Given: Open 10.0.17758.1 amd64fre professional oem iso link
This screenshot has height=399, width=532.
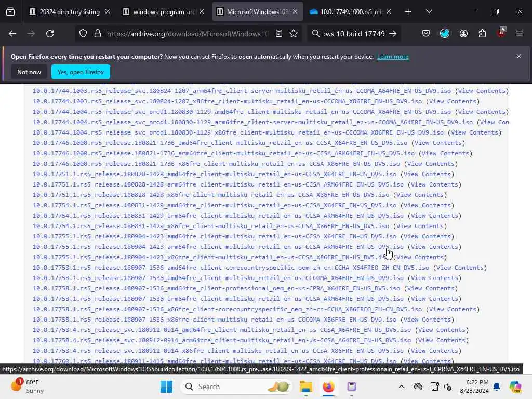Looking at the screenshot, I should click(216, 288).
